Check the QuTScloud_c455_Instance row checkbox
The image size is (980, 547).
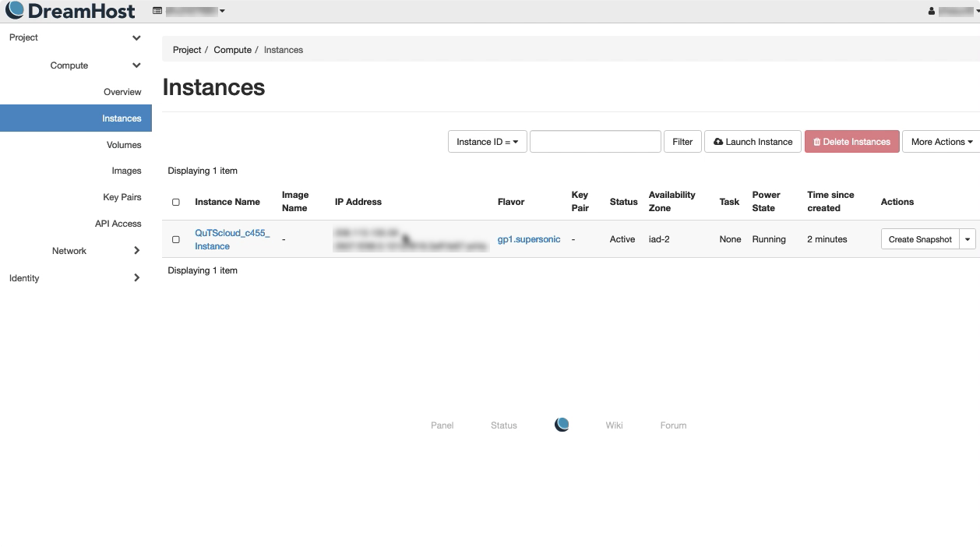[x=176, y=239]
